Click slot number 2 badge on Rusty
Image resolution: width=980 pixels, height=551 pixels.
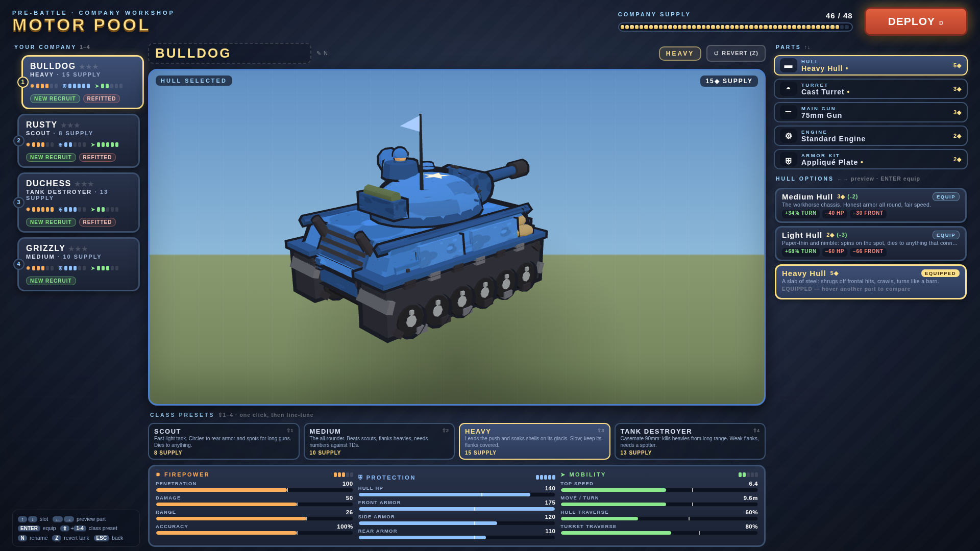[x=19, y=141]
